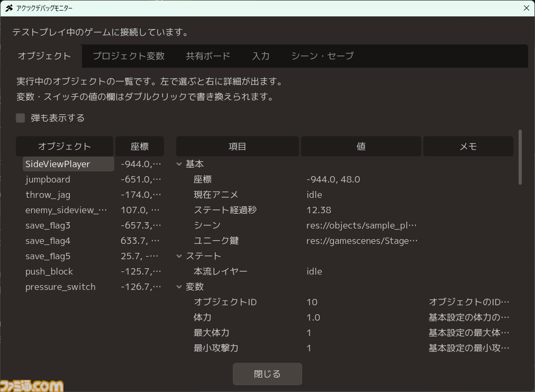Screen dimensions: 535x392
Task: Click the 最大体力 row label
Action: [212, 333]
